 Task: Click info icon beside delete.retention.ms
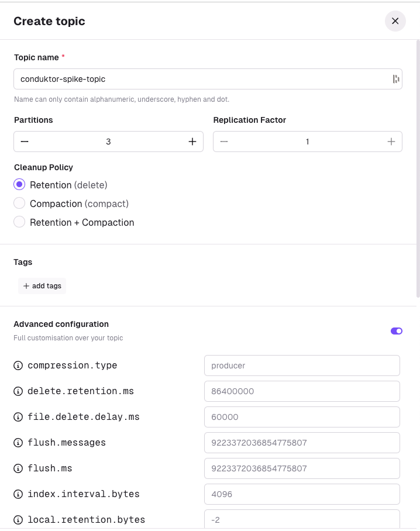tap(18, 391)
